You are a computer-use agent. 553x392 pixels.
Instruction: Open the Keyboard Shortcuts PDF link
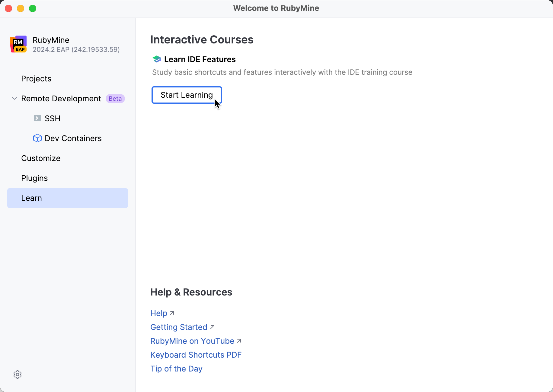tap(196, 355)
